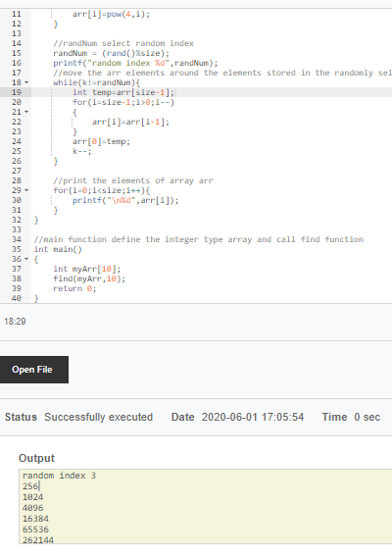The width and height of the screenshot is (392, 556).
Task: Click the '//randNum select random index' comment
Action: (x=123, y=43)
